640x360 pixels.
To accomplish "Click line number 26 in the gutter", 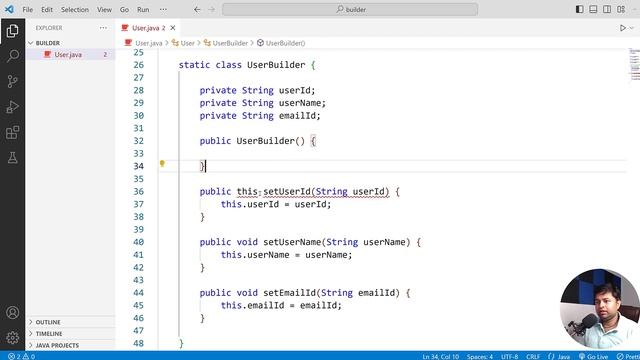I will tap(138, 65).
